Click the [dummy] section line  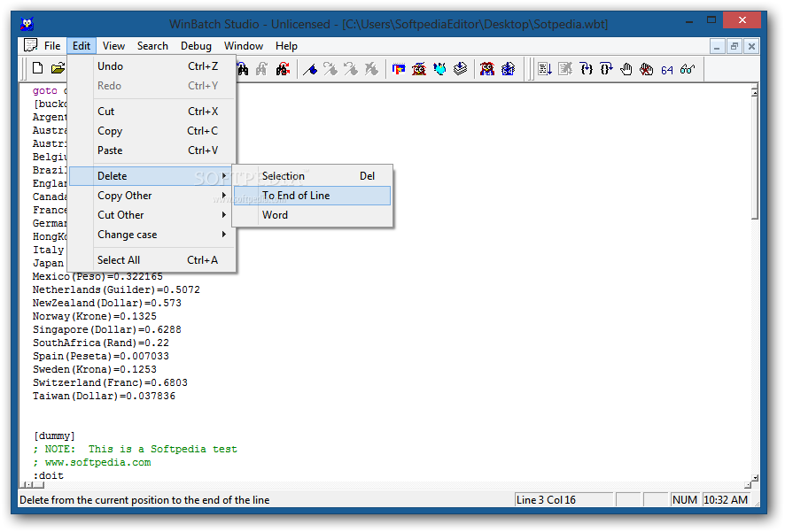(54, 436)
